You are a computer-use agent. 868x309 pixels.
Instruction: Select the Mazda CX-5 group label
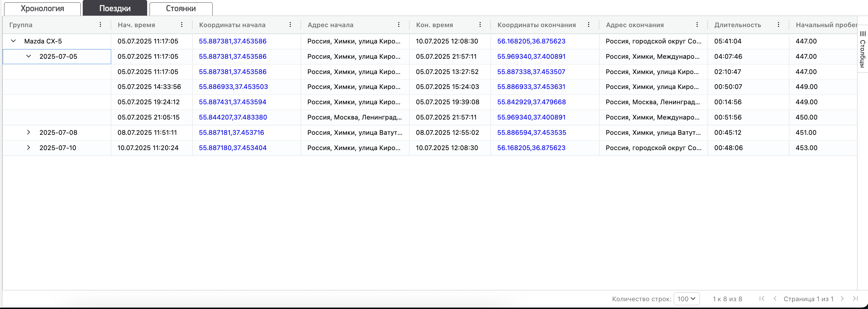(x=43, y=41)
